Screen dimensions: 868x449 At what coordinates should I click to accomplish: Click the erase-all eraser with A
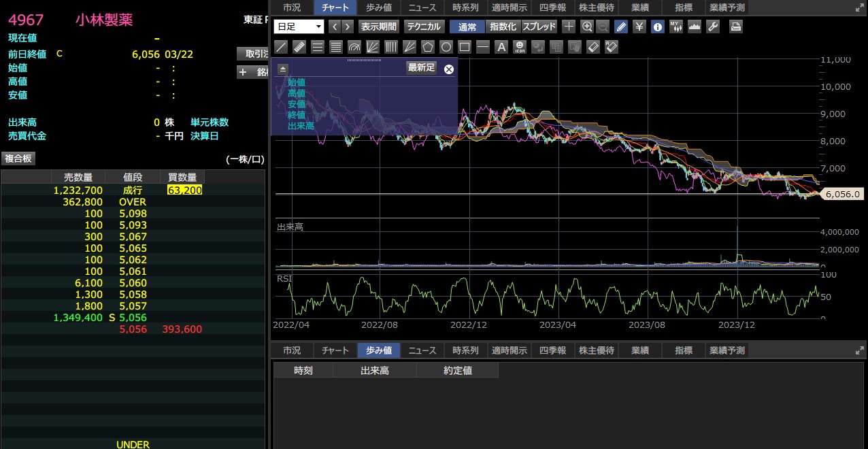click(x=611, y=47)
